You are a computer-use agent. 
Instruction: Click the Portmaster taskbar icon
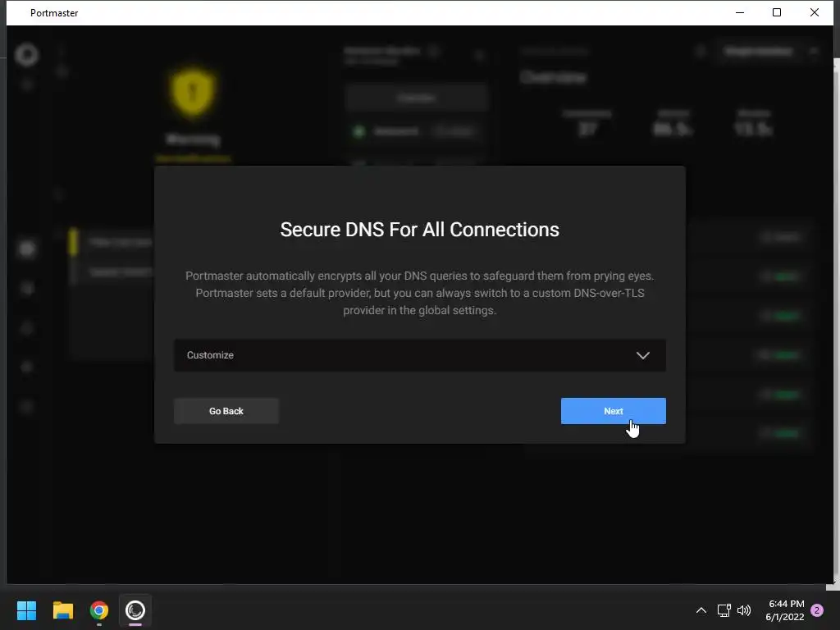[135, 610]
